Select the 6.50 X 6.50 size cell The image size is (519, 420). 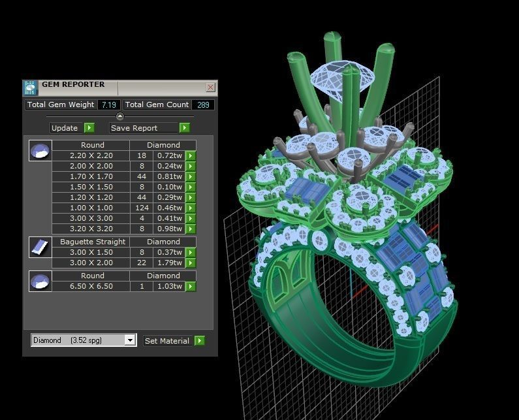[91, 287]
